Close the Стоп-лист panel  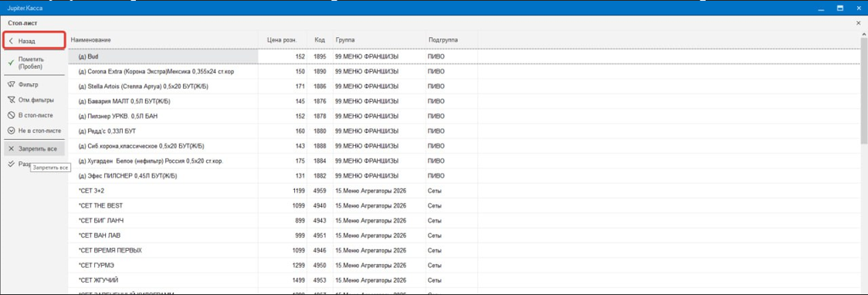[x=859, y=23]
